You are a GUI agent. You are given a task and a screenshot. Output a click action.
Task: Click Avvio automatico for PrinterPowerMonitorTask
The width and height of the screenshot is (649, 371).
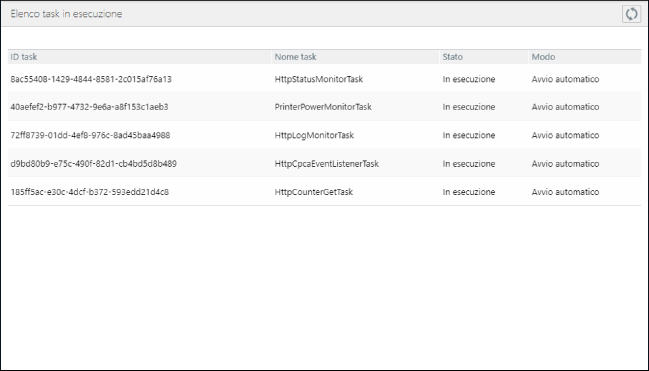(x=565, y=107)
